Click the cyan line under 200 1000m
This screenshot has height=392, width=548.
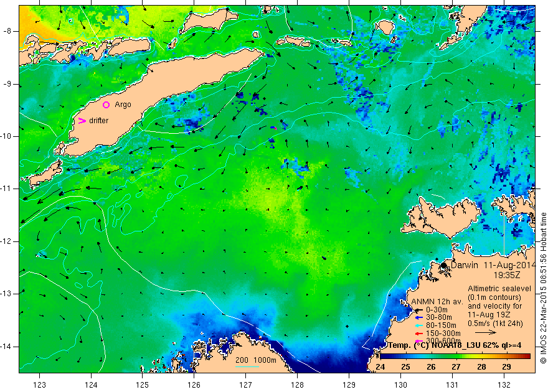pyautogui.click(x=247, y=366)
